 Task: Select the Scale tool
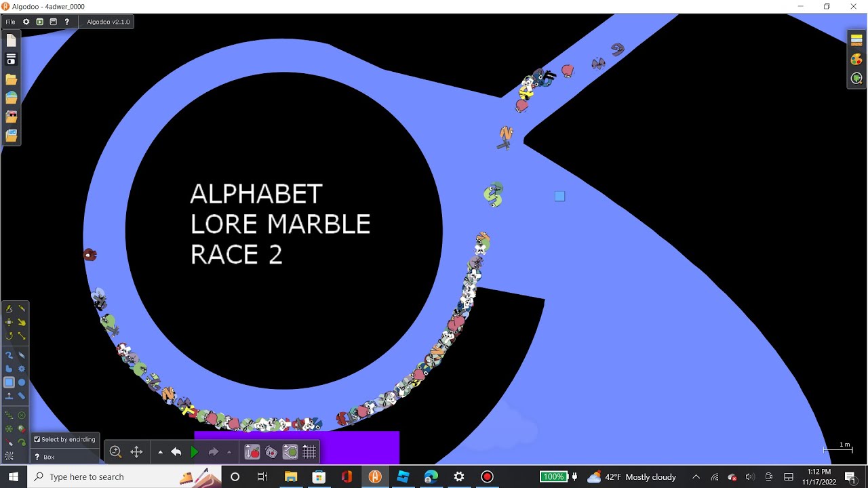point(22,335)
